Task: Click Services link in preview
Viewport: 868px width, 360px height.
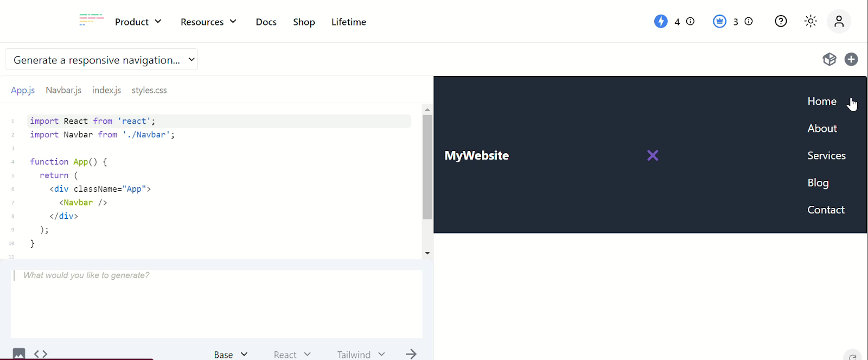Action: (x=826, y=156)
